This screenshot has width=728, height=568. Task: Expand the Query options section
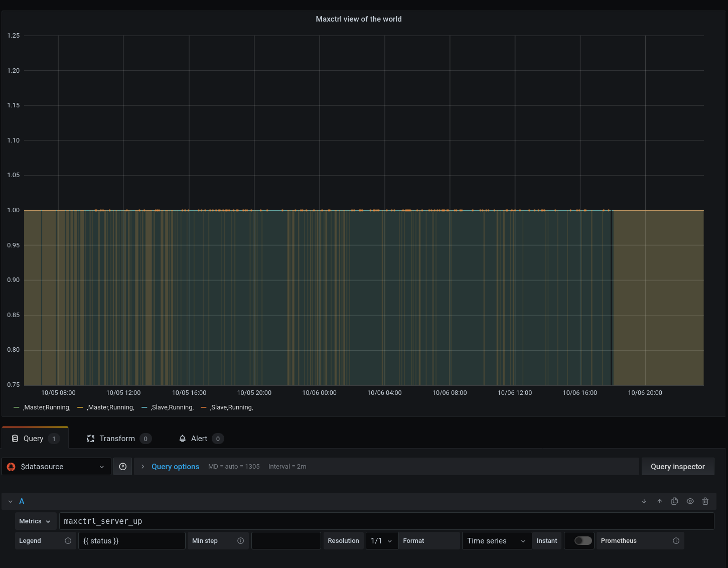pos(175,467)
